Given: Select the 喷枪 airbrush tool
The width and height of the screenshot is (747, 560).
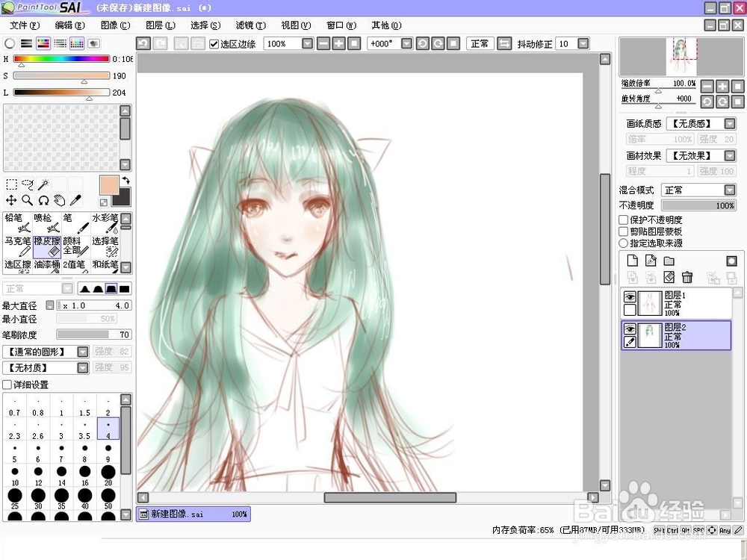Looking at the screenshot, I should [46, 223].
